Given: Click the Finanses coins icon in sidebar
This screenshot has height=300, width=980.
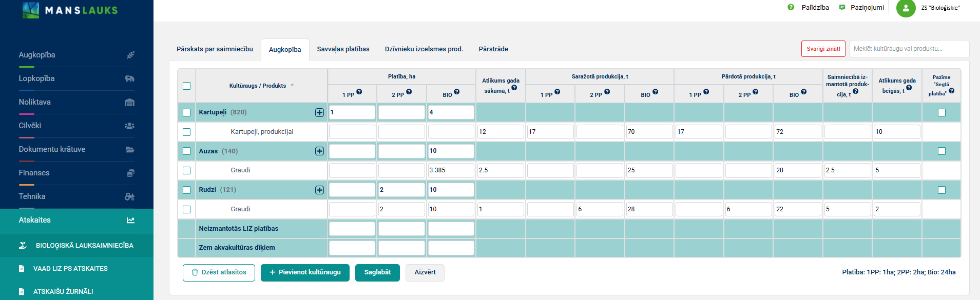Looking at the screenshot, I should tap(130, 173).
